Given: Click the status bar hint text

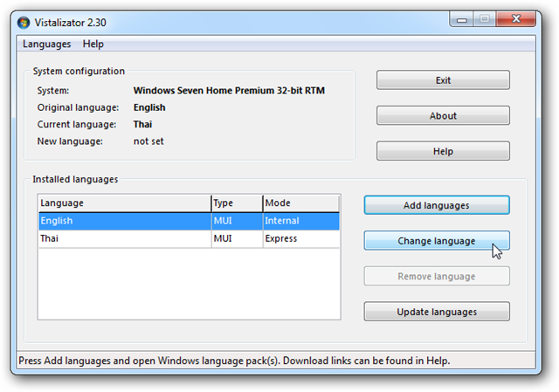Looking at the screenshot, I should coord(234,361).
